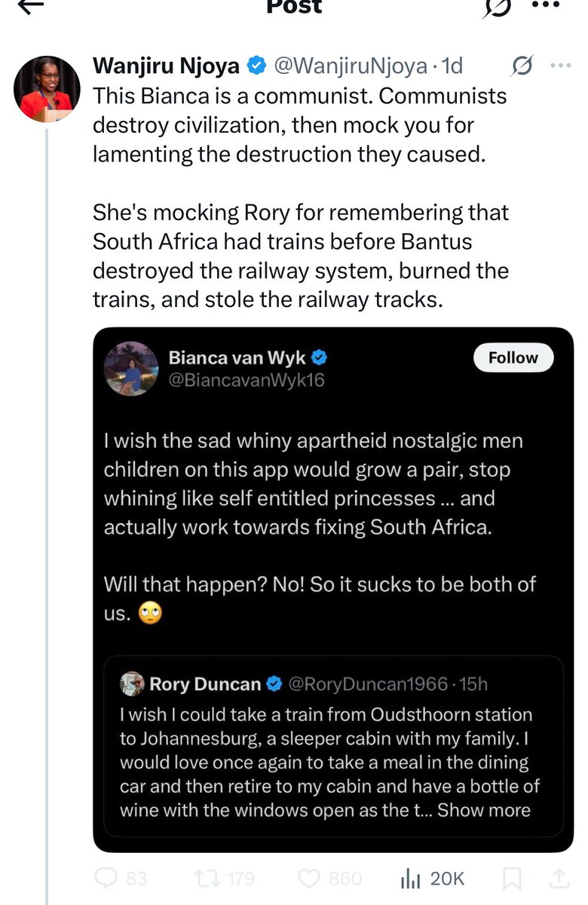View post analytics showing 20K views
588x905 pixels.
pyautogui.click(x=433, y=878)
